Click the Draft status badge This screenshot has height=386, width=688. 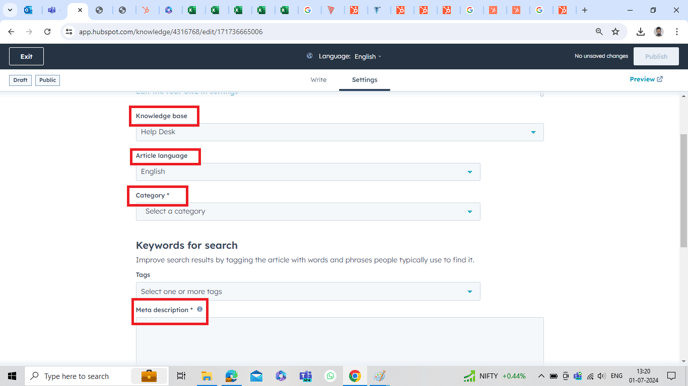pyautogui.click(x=20, y=80)
